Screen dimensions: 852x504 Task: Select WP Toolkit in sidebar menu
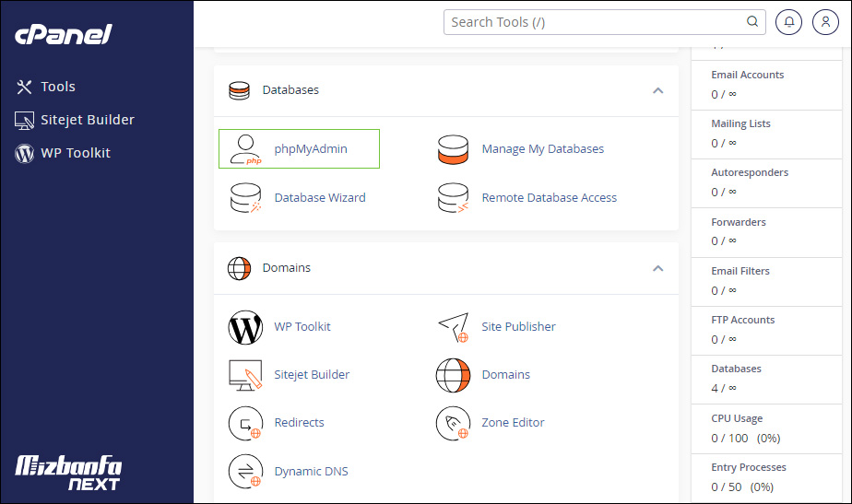coord(76,153)
